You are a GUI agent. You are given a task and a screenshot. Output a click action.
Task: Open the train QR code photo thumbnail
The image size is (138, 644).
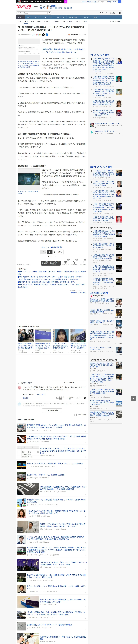29,179
